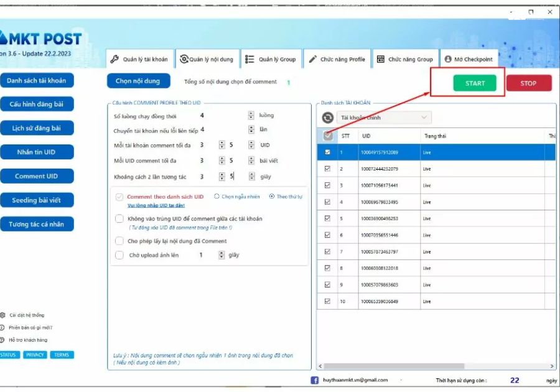Open the Mở Checkpoint tab

click(x=469, y=59)
